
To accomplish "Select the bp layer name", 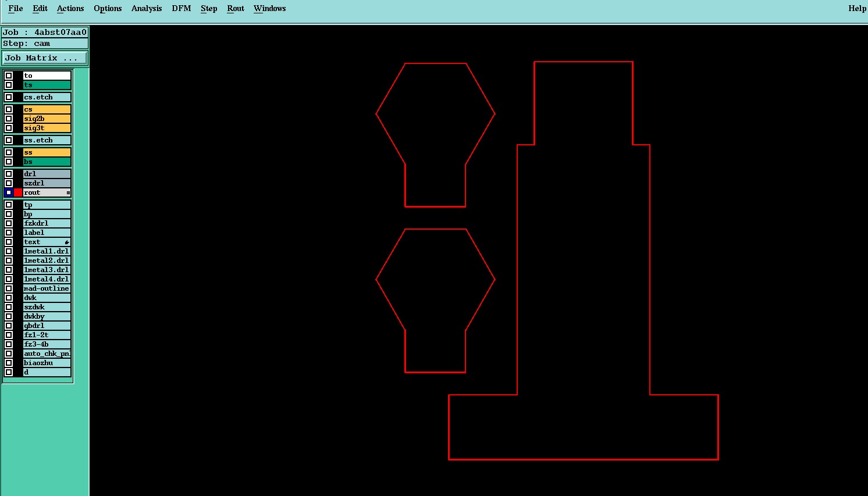I will pyautogui.click(x=47, y=214).
